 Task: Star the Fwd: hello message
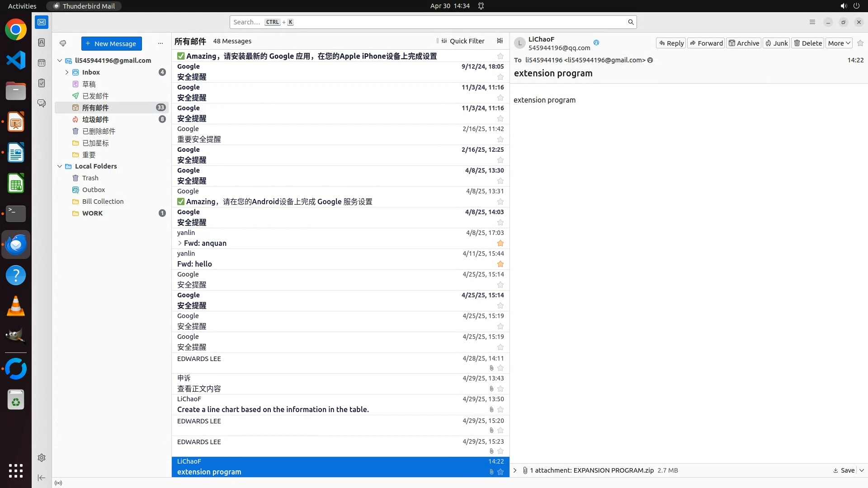(x=500, y=264)
